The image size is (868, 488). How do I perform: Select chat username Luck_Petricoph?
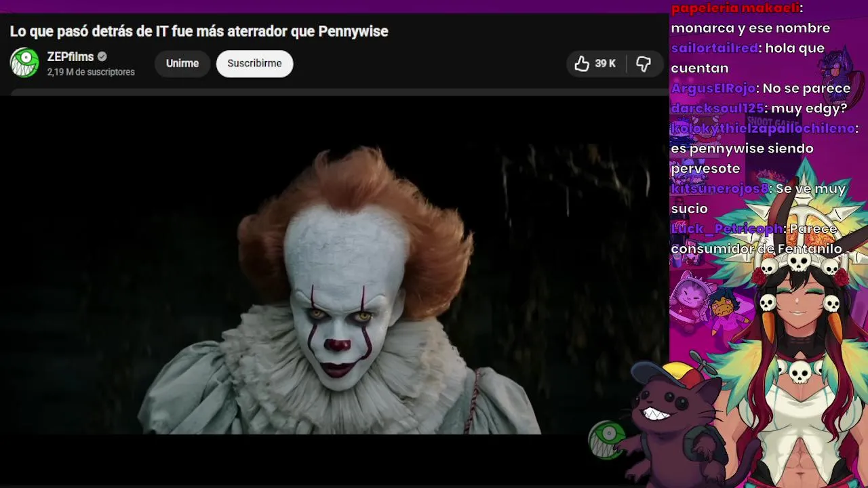pos(727,228)
